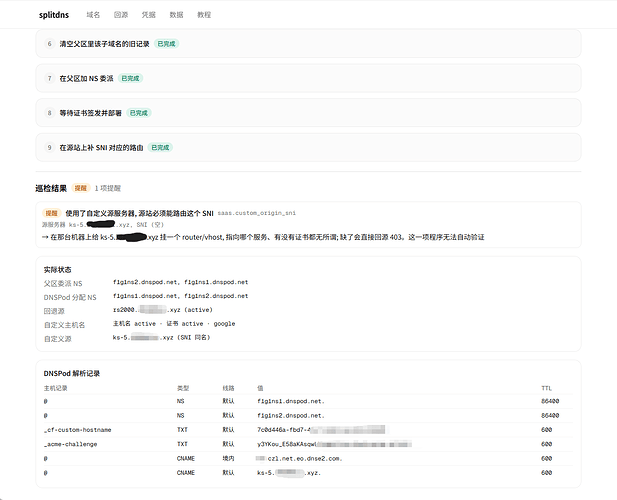Switch to the 凭据 nav tab

pyautogui.click(x=148, y=15)
